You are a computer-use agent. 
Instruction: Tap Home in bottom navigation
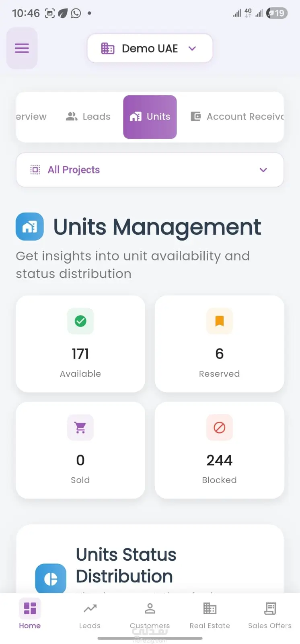[30, 615]
